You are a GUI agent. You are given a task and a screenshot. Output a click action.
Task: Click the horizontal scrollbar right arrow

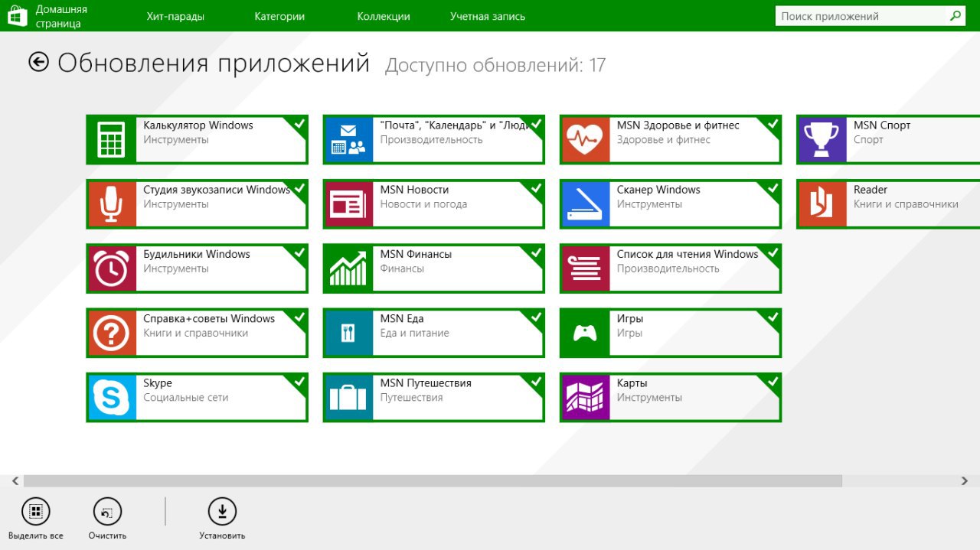pyautogui.click(x=965, y=481)
